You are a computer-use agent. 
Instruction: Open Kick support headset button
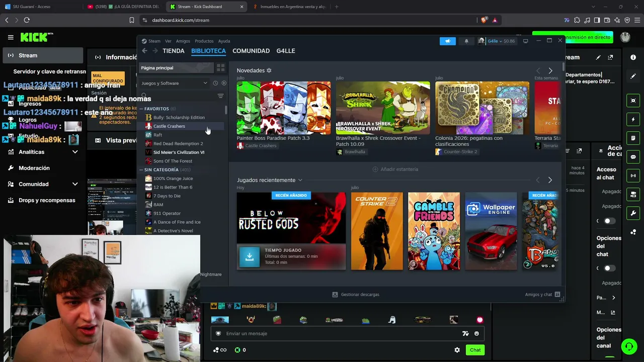(628, 346)
